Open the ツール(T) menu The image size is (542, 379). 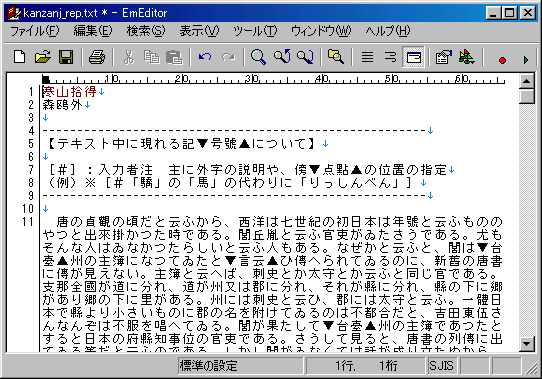point(255,31)
